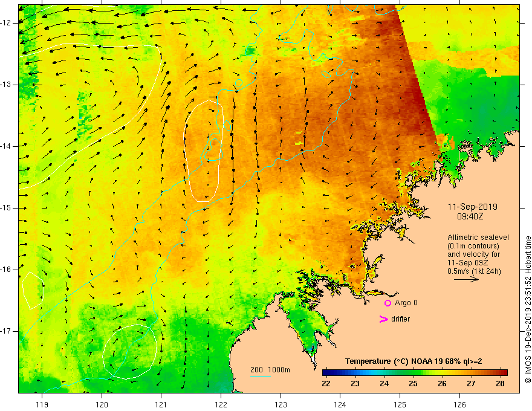The image size is (532, 411).
Task: Click the color bar tick label 26
Action: coord(442,384)
